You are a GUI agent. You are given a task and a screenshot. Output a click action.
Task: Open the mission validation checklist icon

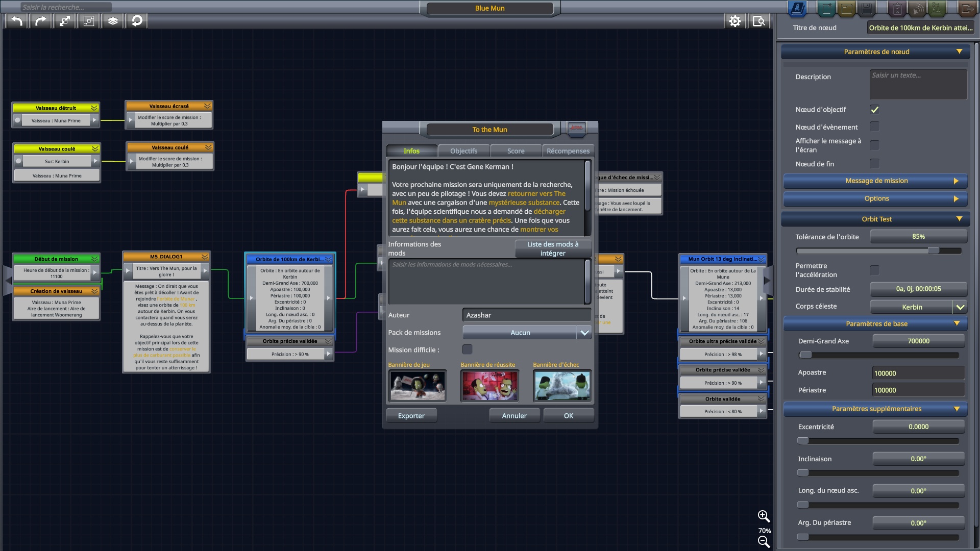[897, 8]
